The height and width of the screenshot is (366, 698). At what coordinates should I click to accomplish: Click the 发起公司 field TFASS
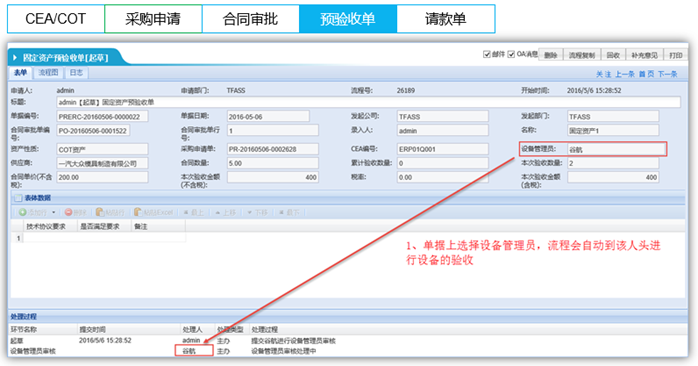[442, 117]
